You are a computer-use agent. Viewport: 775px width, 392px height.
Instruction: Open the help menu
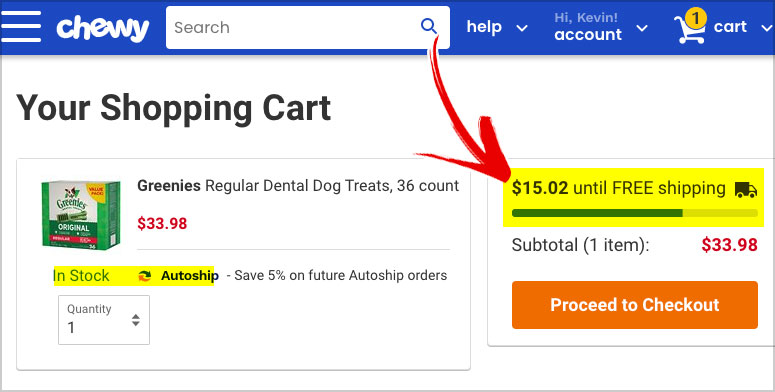(484, 27)
